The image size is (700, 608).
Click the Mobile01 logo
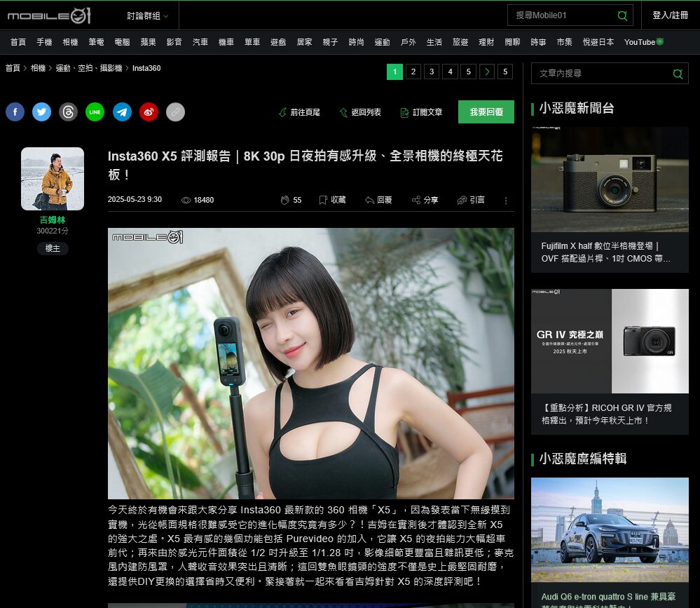(49, 15)
